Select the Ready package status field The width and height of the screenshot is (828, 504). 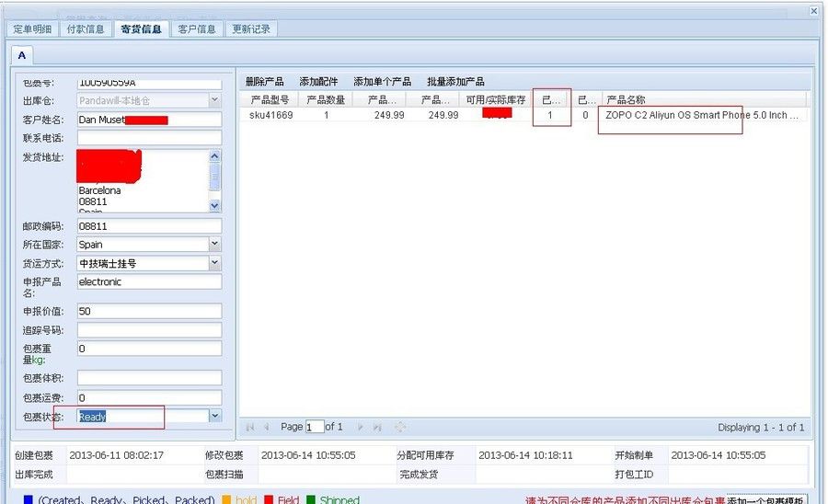[x=144, y=417]
